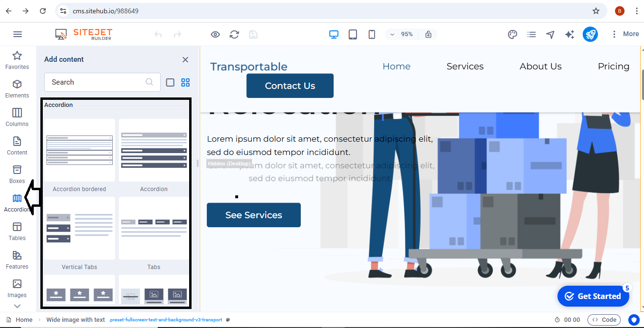
Task: Open the Favorites sidebar panel
Action: click(x=17, y=60)
